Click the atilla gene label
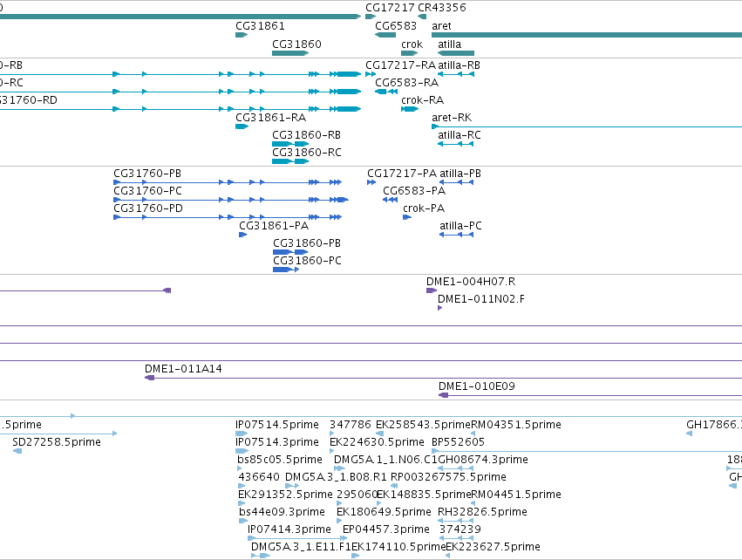Screen dimensions: 742x560 [449, 44]
